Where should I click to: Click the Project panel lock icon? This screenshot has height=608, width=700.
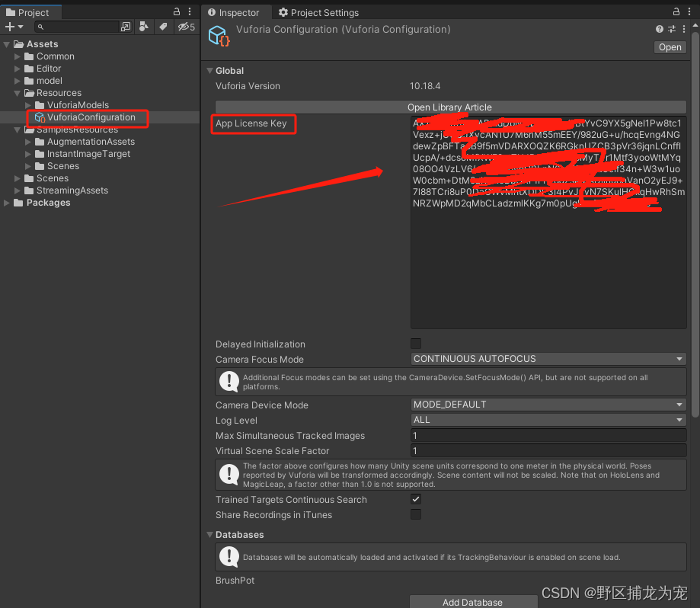[177, 11]
